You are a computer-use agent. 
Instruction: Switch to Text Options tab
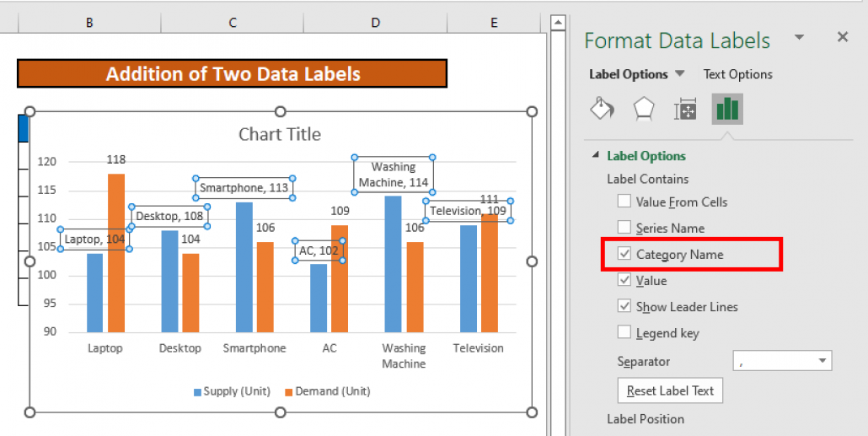click(x=737, y=74)
